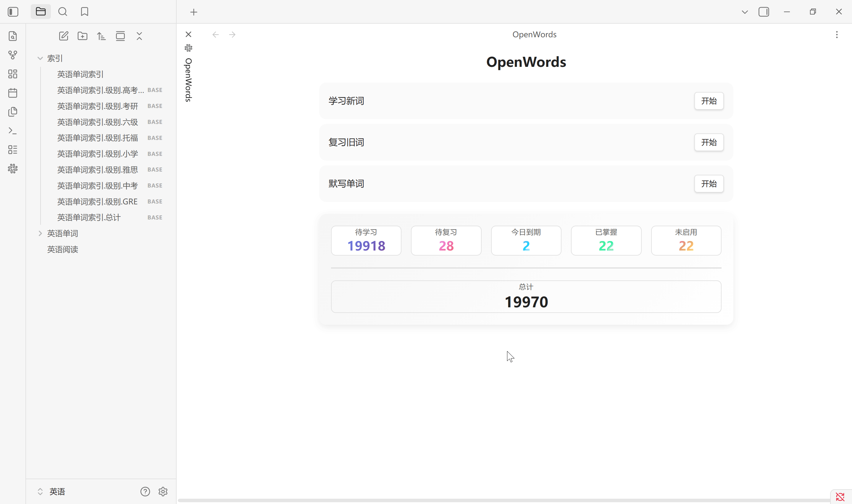Create a new folder in file explorer
The height and width of the screenshot is (504, 852).
point(83,36)
